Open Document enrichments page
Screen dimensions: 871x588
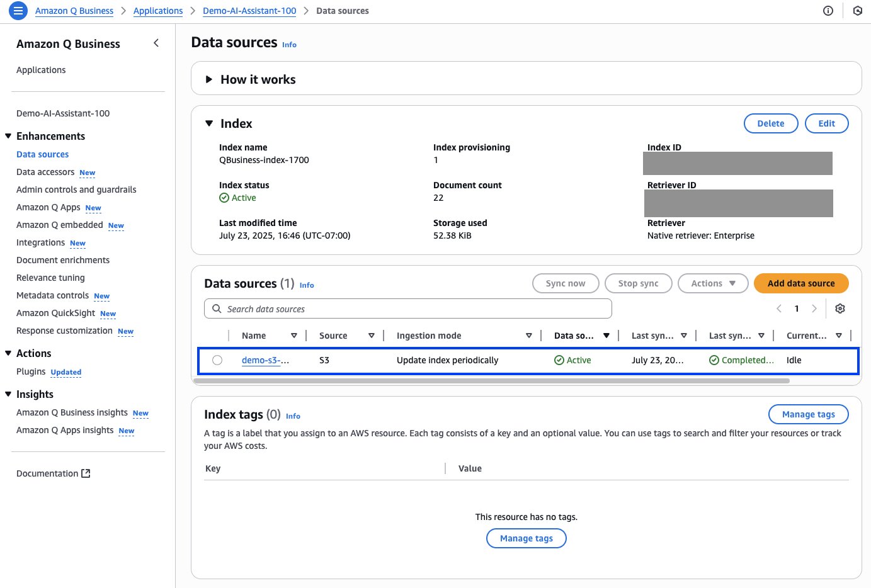point(63,260)
